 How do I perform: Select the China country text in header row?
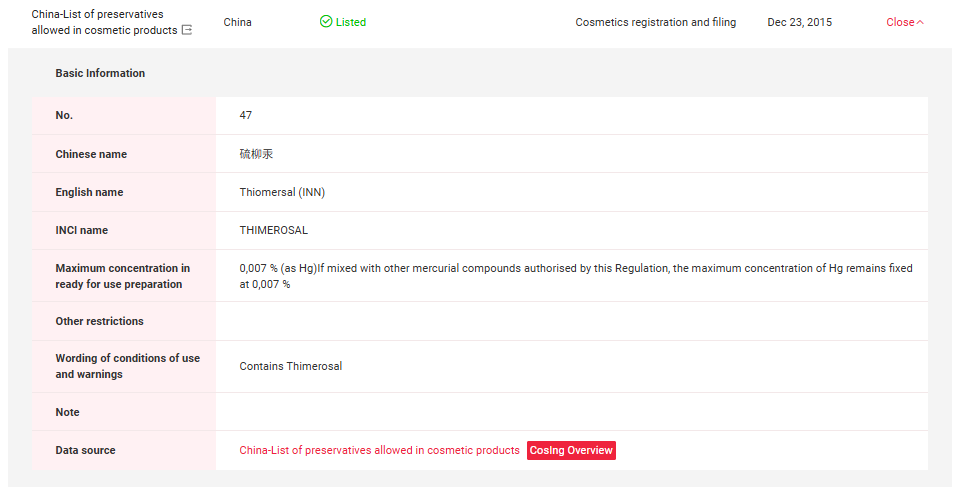coord(238,22)
